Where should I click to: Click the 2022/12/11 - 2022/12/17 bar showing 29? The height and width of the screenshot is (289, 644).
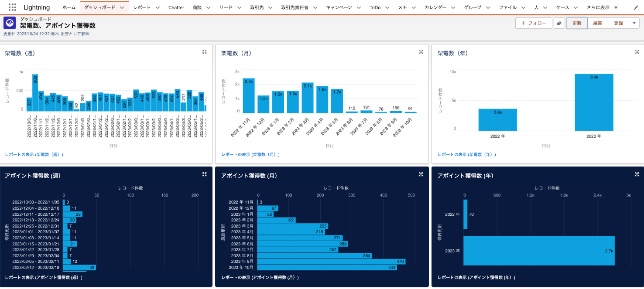pos(73,214)
